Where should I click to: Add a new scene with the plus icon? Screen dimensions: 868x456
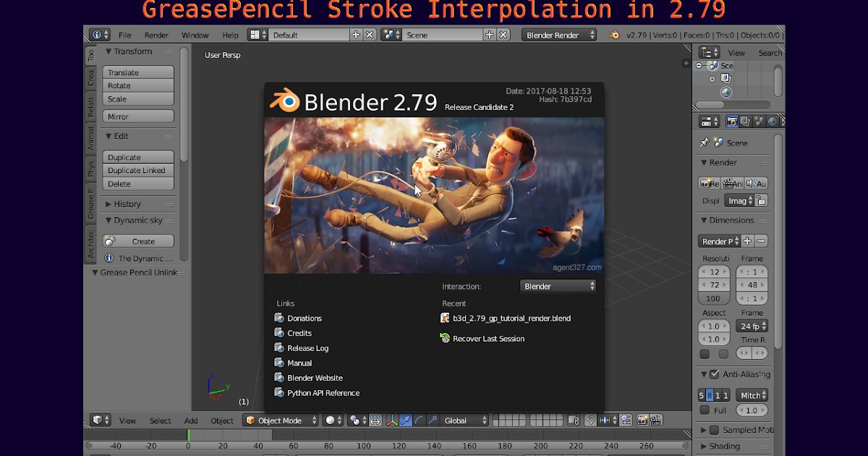pos(490,35)
